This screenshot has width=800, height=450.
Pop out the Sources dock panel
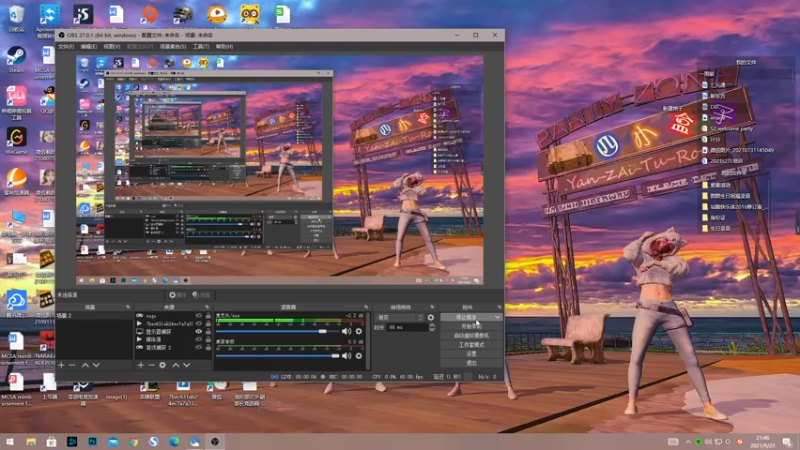(x=207, y=307)
